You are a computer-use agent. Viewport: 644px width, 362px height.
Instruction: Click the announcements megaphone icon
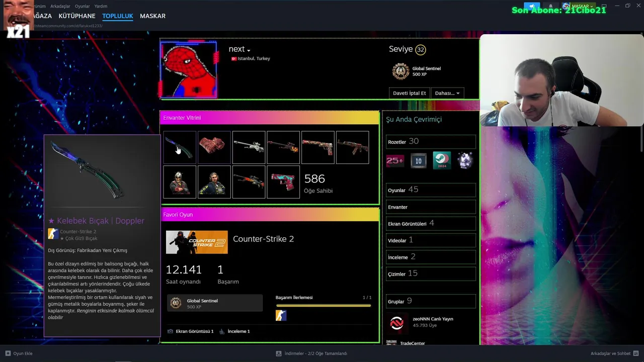coord(532,6)
